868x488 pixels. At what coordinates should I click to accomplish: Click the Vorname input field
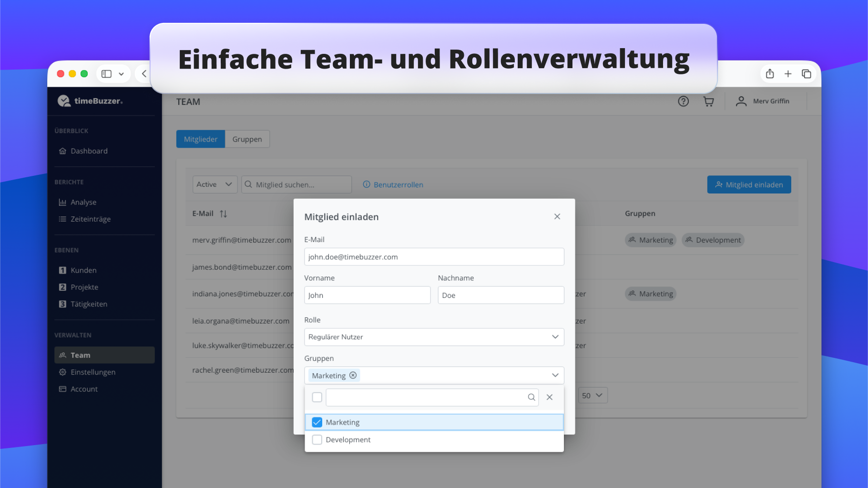(367, 295)
